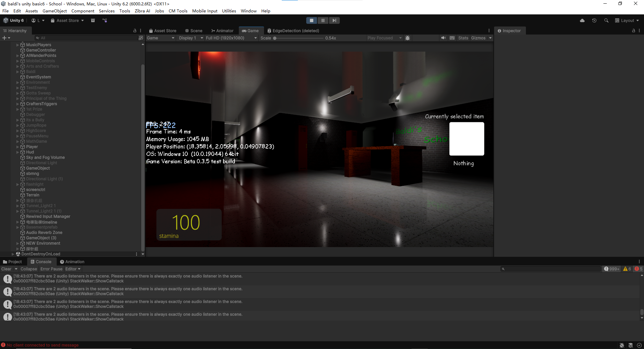
Task: Clear the Console messages
Action: click(x=6, y=269)
